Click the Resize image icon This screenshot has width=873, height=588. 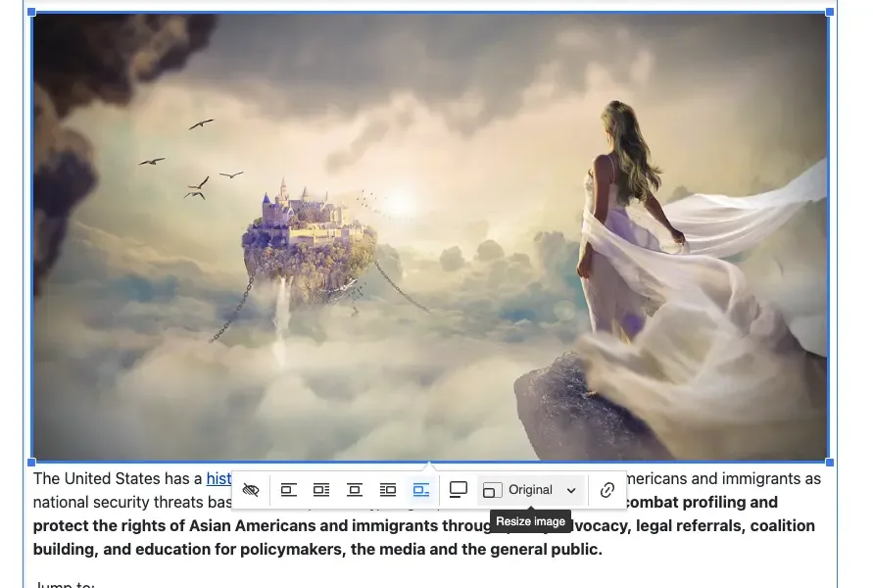pyautogui.click(x=491, y=490)
